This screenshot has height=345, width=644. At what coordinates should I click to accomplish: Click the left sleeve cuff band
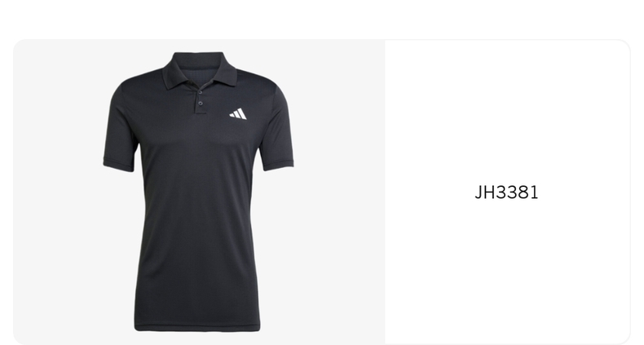(119, 164)
